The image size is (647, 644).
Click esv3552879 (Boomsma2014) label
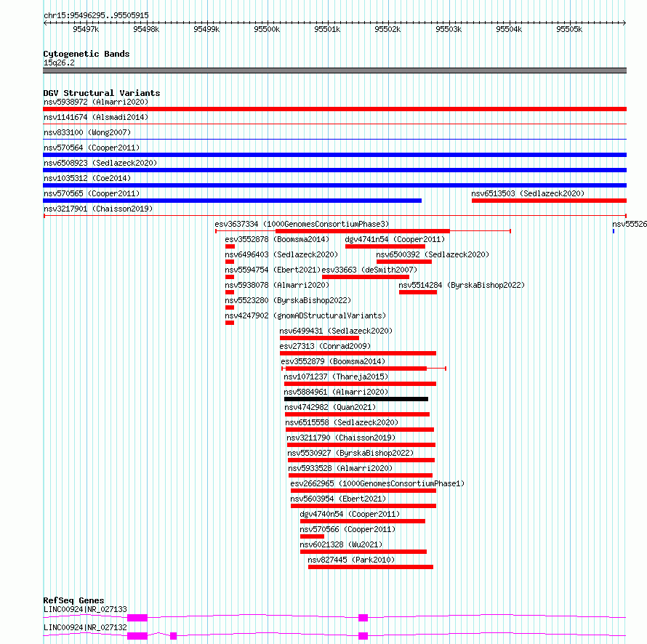point(333,361)
